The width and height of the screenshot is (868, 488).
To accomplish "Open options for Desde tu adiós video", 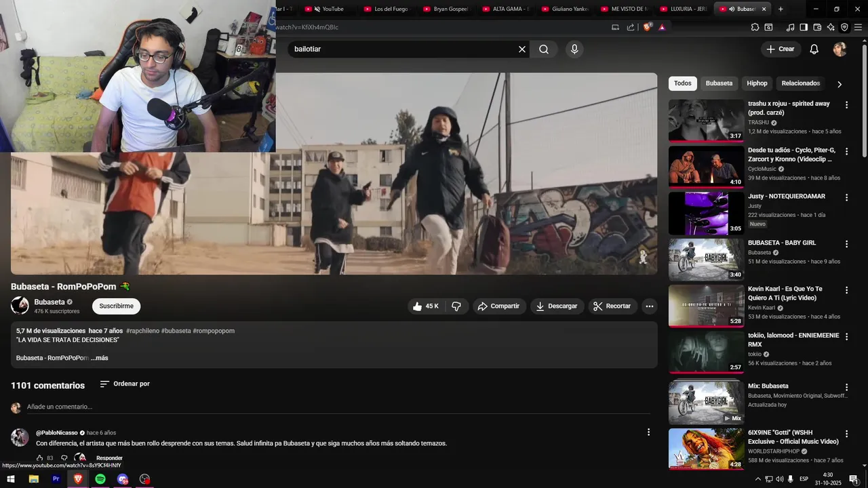I will point(846,151).
